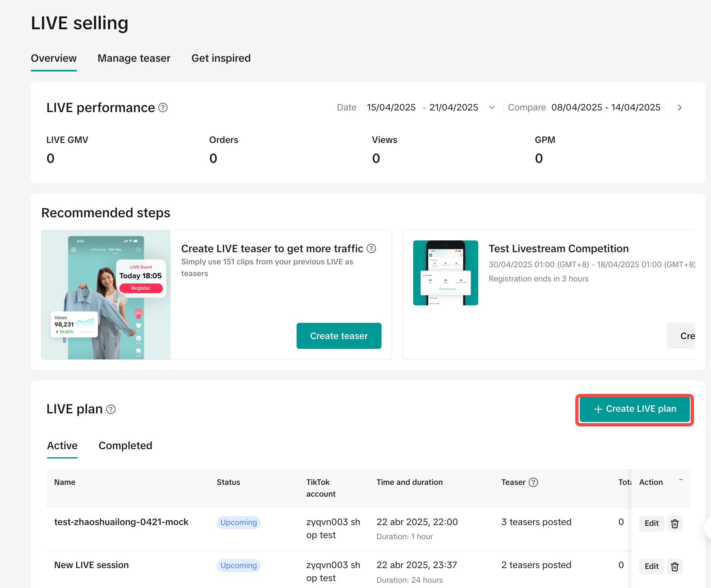Click help icon beside Create LIVE teaser
This screenshot has width=711, height=588.
click(x=371, y=249)
